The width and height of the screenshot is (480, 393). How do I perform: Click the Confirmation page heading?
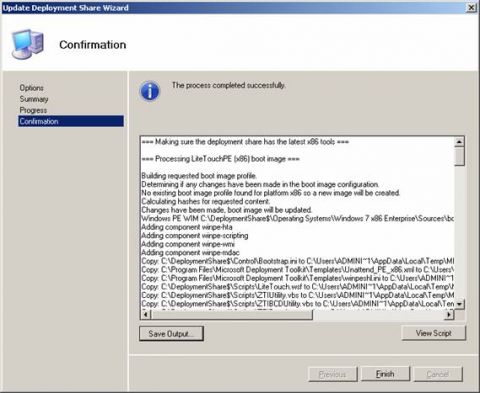(x=93, y=45)
